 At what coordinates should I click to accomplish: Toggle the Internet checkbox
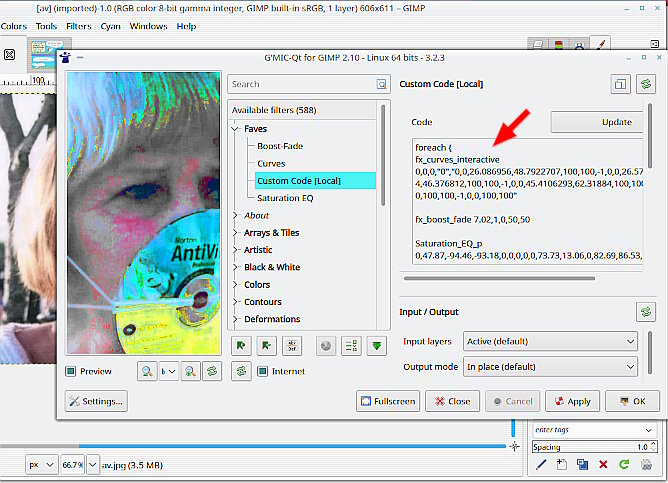pos(262,371)
